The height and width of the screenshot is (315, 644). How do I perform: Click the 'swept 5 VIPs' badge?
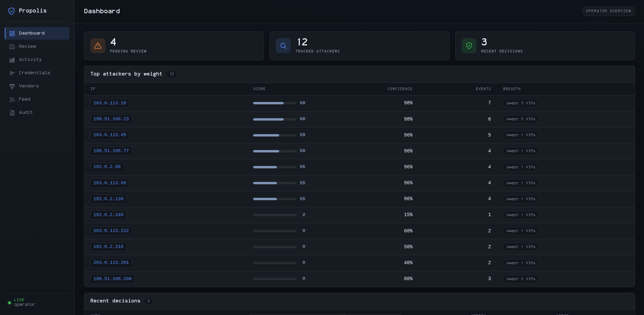[521, 119]
